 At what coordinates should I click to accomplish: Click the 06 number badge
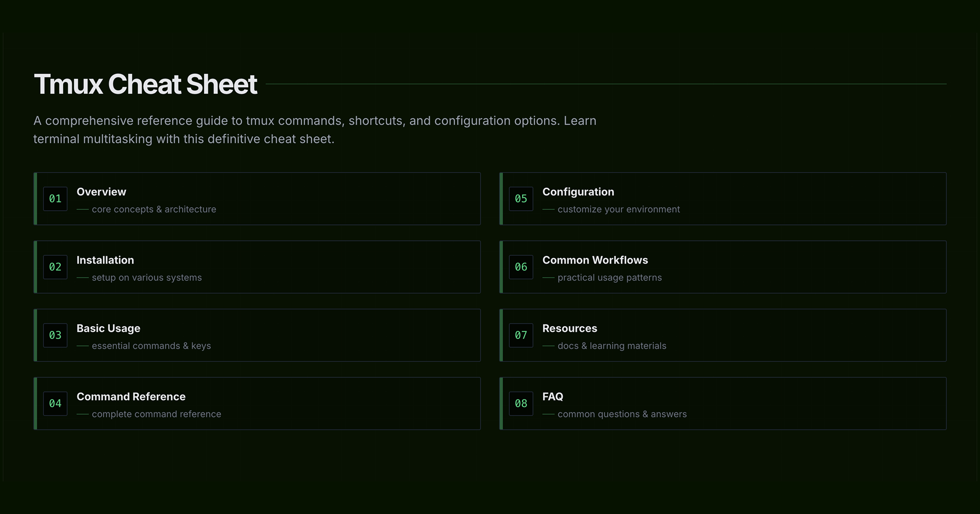coord(521,267)
